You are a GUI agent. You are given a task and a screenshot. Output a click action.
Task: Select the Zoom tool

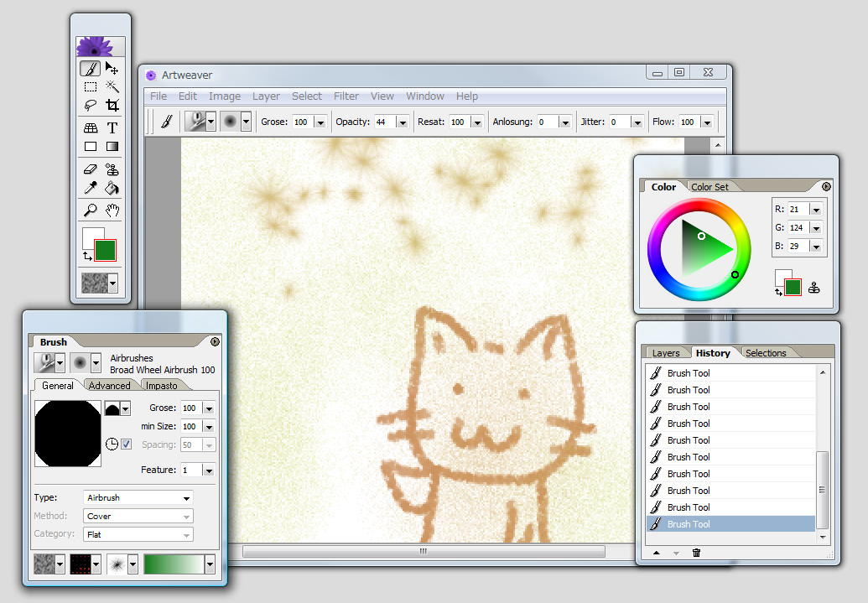point(90,210)
